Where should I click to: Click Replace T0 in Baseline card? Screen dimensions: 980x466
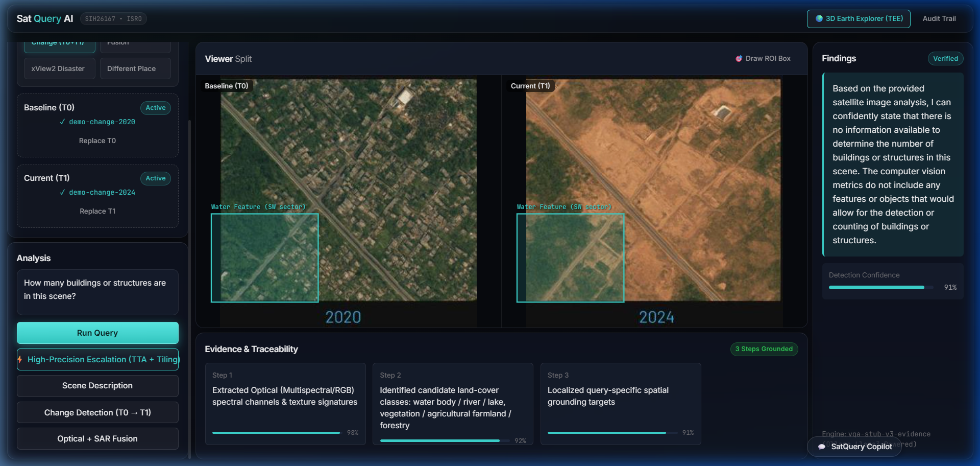click(x=97, y=141)
